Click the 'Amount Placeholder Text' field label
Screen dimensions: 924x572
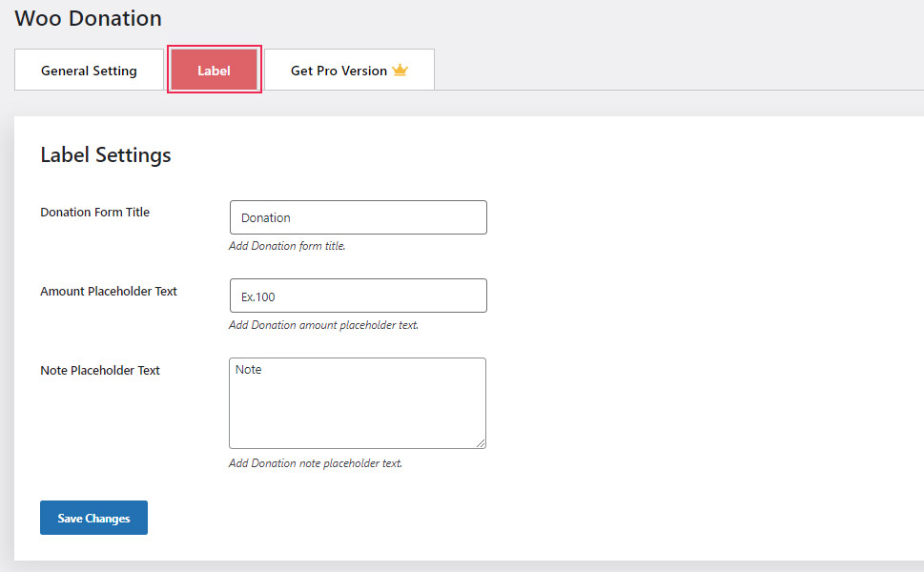(109, 291)
